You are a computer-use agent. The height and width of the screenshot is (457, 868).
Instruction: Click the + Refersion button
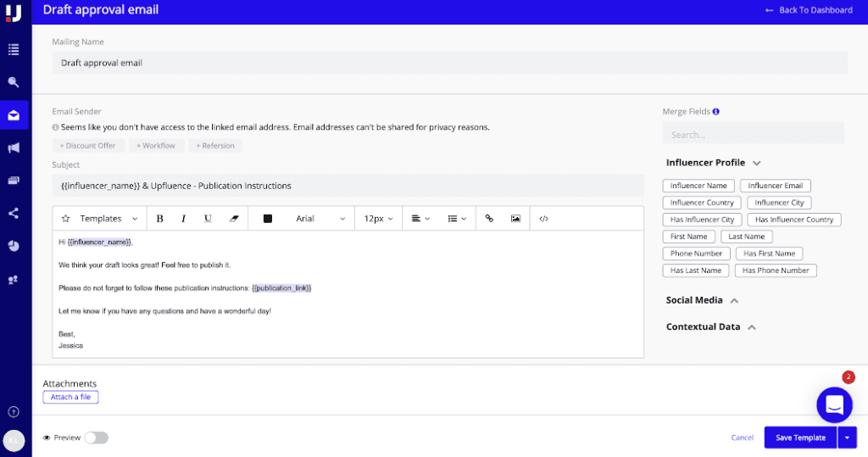215,146
